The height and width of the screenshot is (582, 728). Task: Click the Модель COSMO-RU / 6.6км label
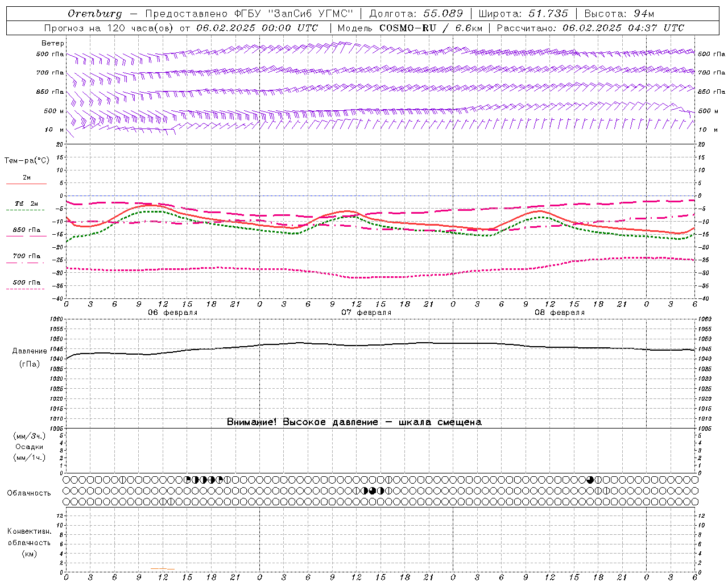[410, 28]
